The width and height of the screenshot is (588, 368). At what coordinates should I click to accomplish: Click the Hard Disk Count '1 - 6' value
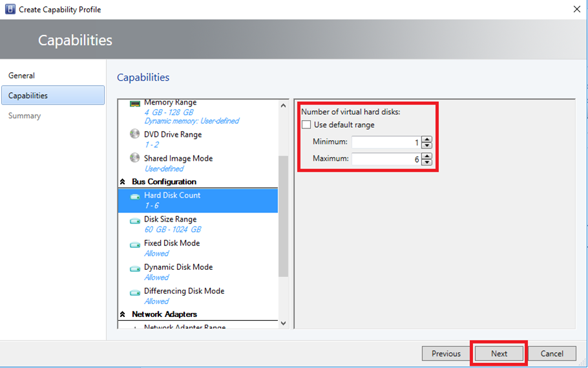click(151, 205)
